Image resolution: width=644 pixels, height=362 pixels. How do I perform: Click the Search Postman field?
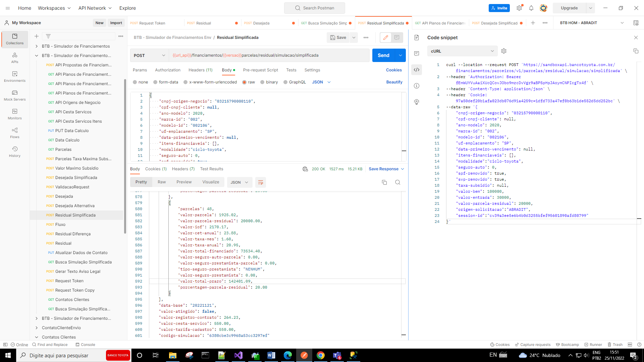click(314, 8)
